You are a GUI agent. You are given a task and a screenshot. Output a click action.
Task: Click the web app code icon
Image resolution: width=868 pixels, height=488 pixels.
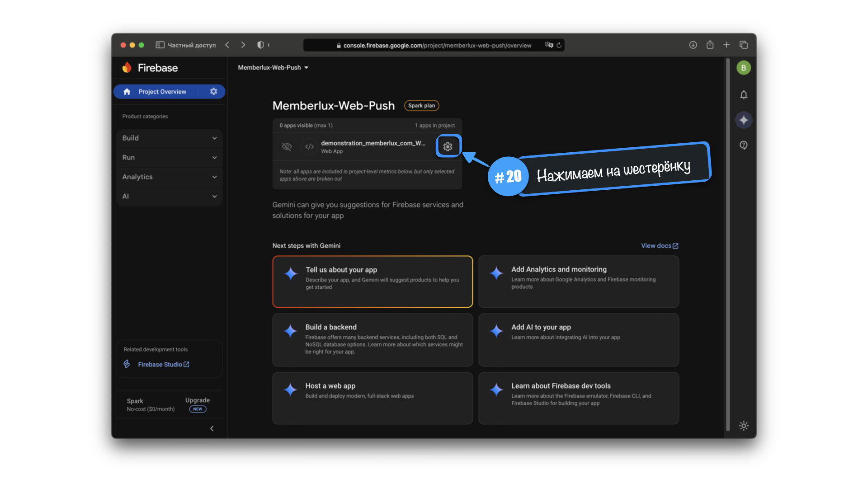309,146
